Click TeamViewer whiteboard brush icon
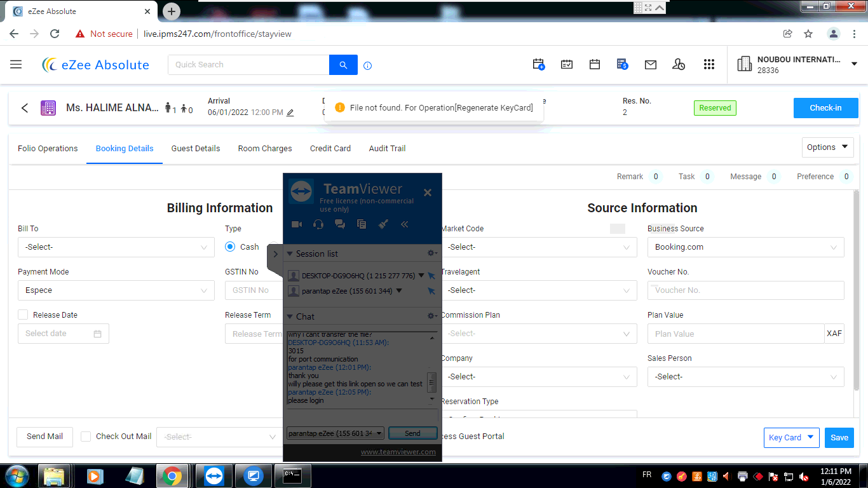Screen dimensions: 868x488 point(383,224)
